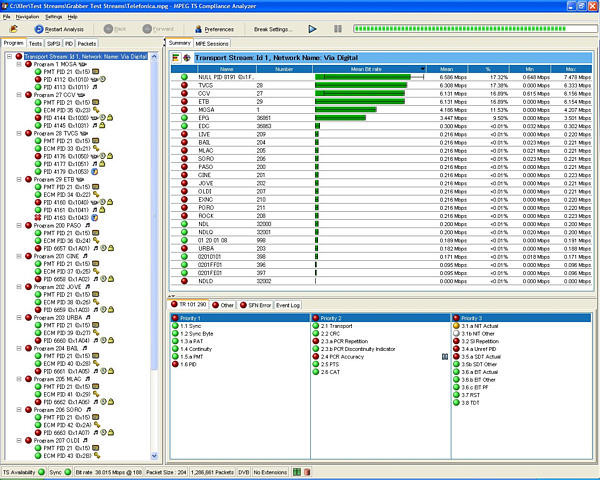This screenshot has width=600, height=480.
Task: Click the Break Settings... button
Action: (274, 29)
